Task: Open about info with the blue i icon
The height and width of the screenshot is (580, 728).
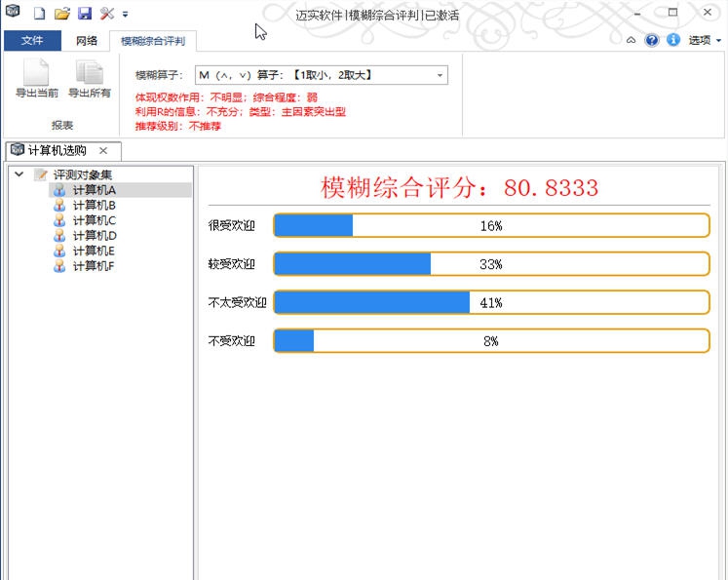Action: [x=673, y=40]
